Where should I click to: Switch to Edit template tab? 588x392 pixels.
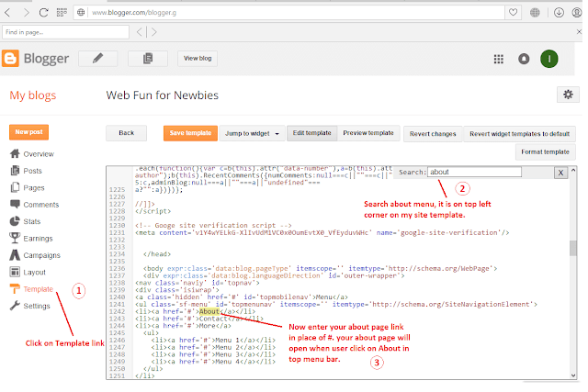point(312,133)
